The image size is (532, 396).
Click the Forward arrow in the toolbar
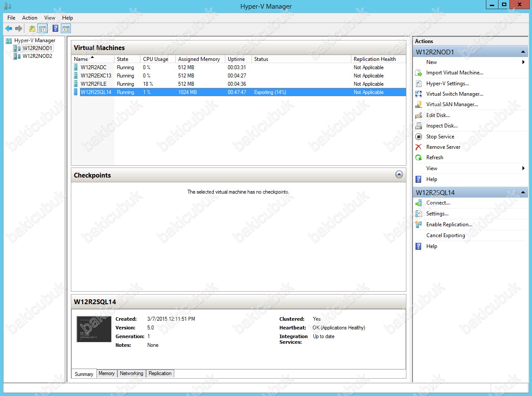19,29
